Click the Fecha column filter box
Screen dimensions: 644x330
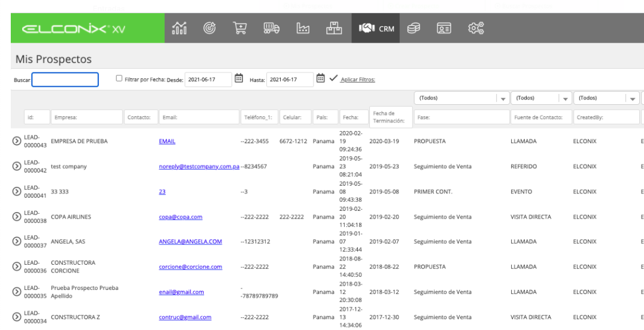[354, 117]
